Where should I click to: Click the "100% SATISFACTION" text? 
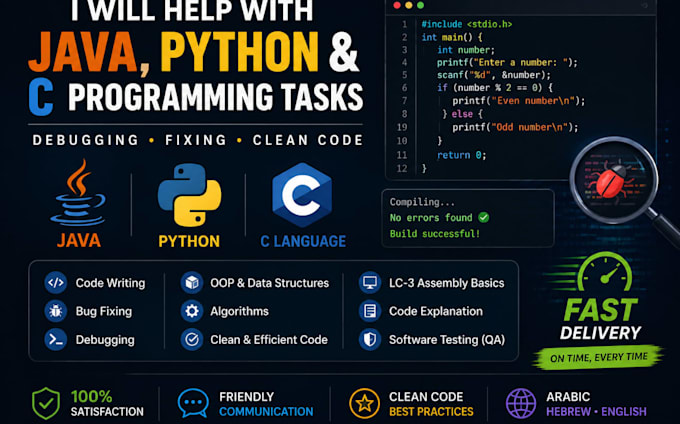click(x=107, y=404)
